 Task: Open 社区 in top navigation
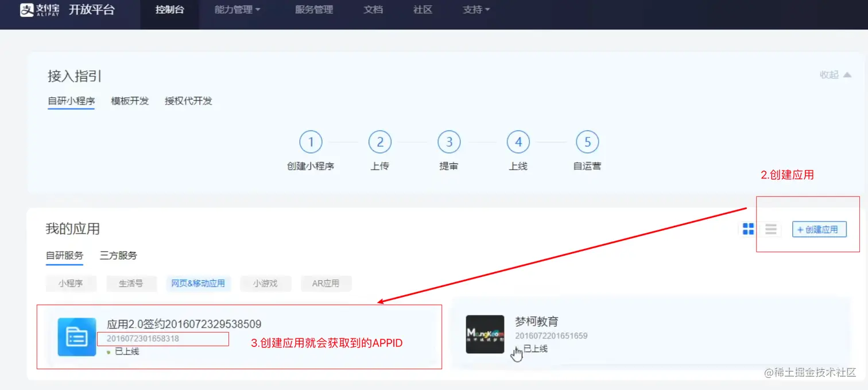[x=423, y=10]
